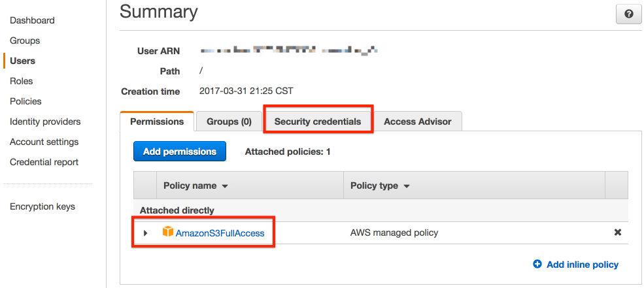The image size is (644, 288).
Task: Click the plus icon beside Add inline policy
Action: [x=537, y=264]
